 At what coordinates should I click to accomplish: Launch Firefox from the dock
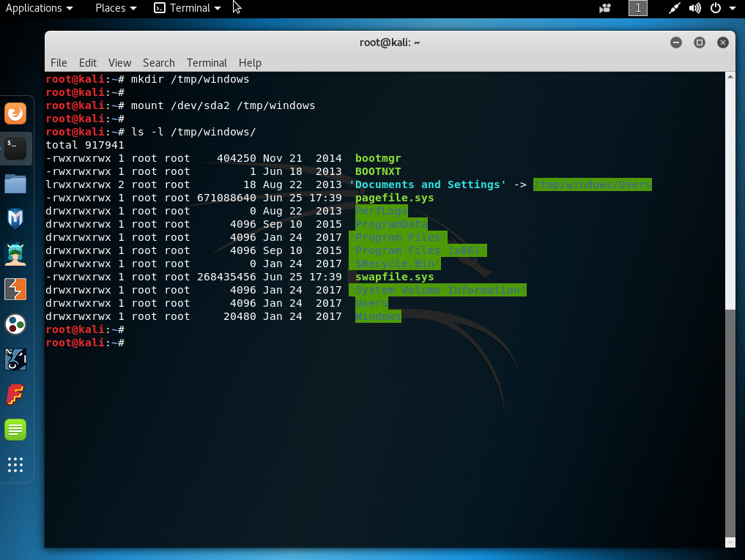click(x=15, y=113)
